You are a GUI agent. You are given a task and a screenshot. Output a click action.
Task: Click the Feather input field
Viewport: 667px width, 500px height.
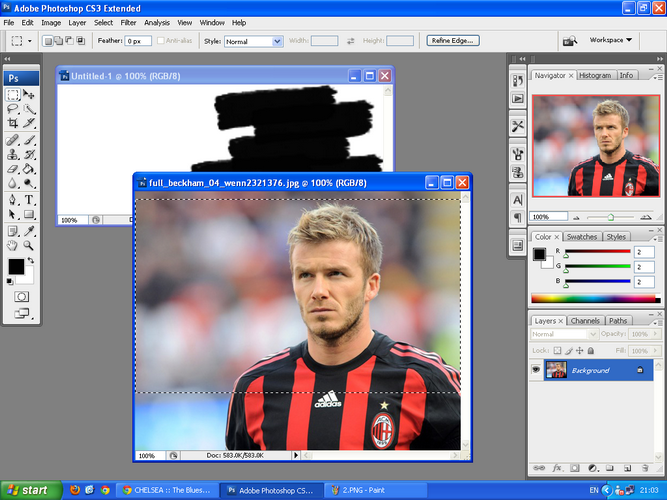click(x=138, y=41)
